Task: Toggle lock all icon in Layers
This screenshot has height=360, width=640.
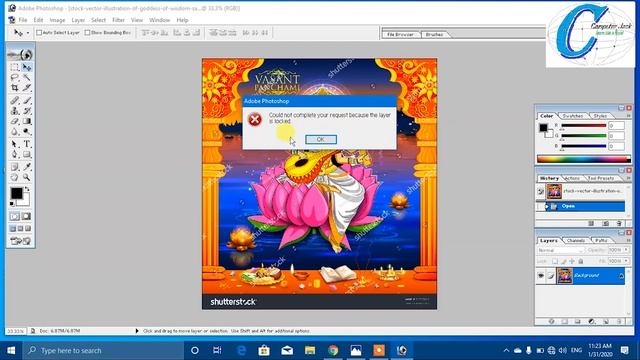Action: 581,261
